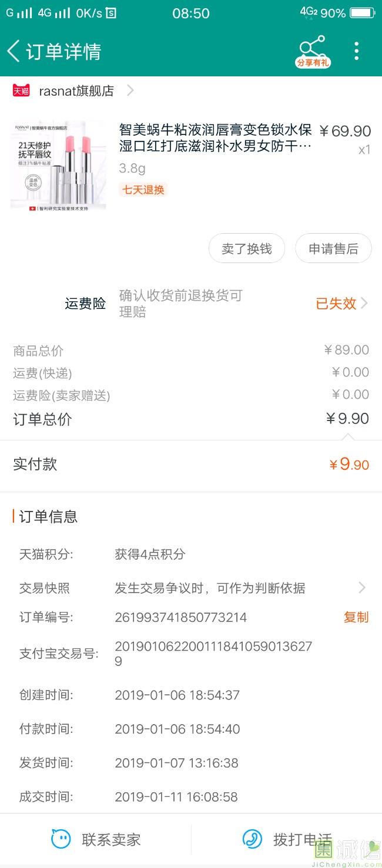Open the lipstick product thumbnail
Screen dimensions: 382x868
(58, 166)
